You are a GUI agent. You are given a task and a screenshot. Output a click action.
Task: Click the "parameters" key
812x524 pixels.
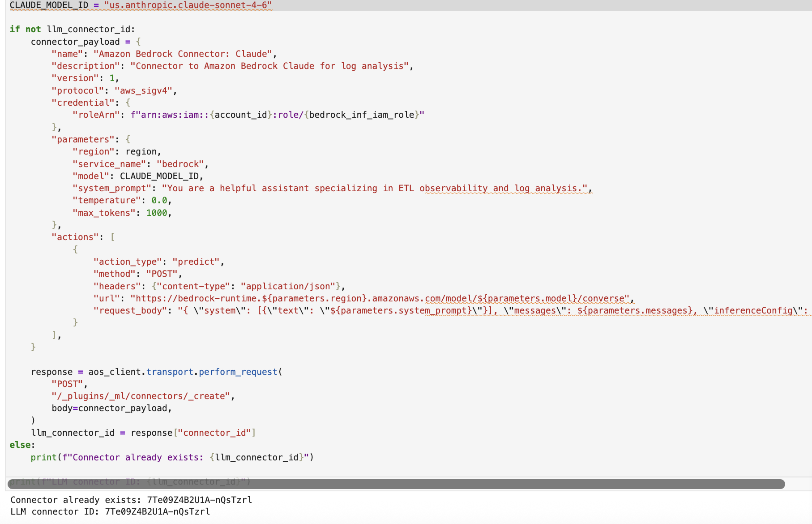(x=83, y=139)
